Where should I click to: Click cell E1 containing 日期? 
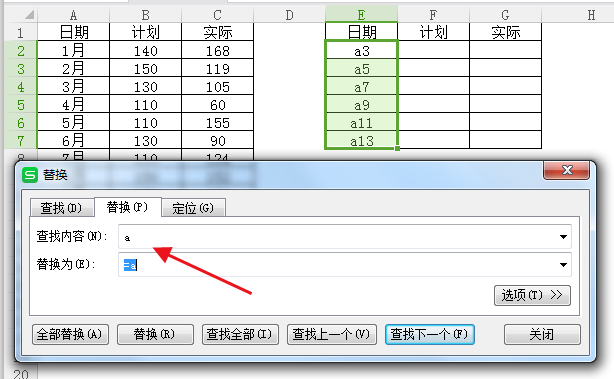361,32
